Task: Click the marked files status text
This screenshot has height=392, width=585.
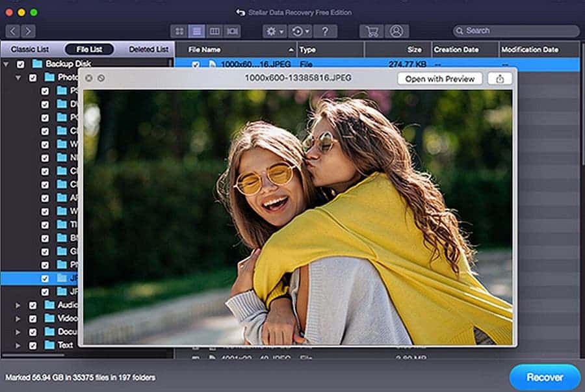Action: click(x=80, y=378)
